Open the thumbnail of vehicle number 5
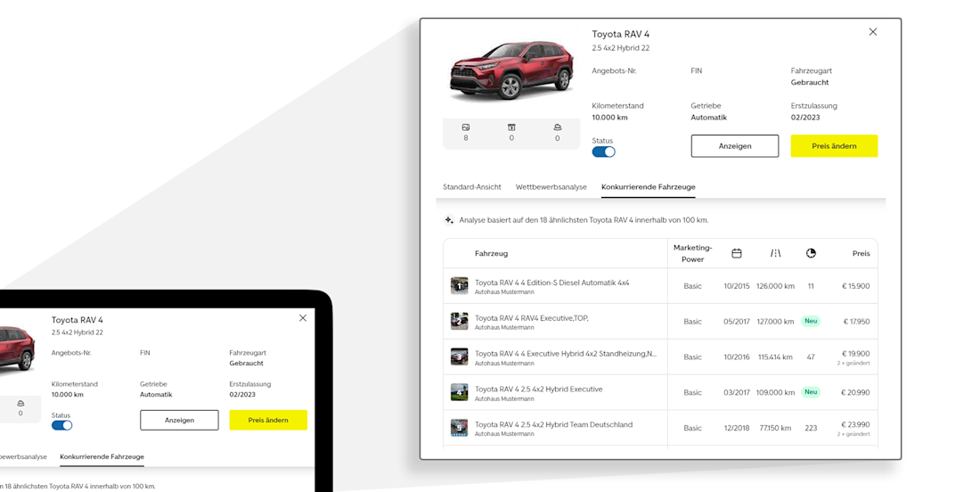This screenshot has width=980, height=492. [x=460, y=428]
